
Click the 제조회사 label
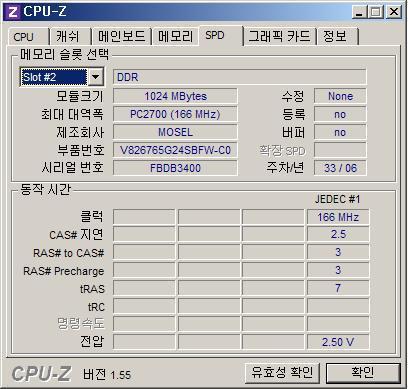[x=80, y=132]
